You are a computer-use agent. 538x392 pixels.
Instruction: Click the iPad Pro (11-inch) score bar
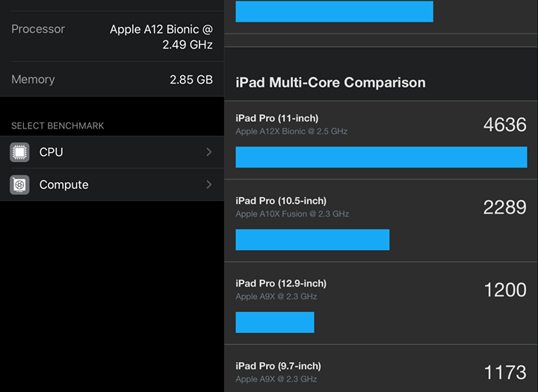pos(381,157)
